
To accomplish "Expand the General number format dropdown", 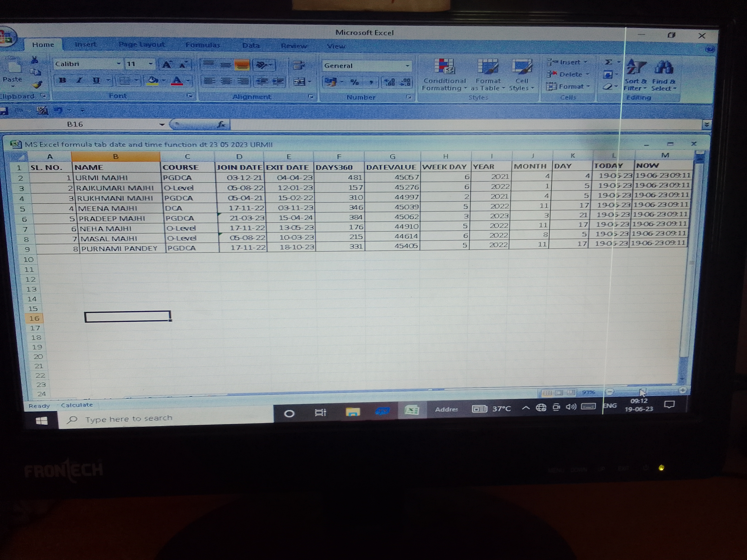I will coord(407,66).
